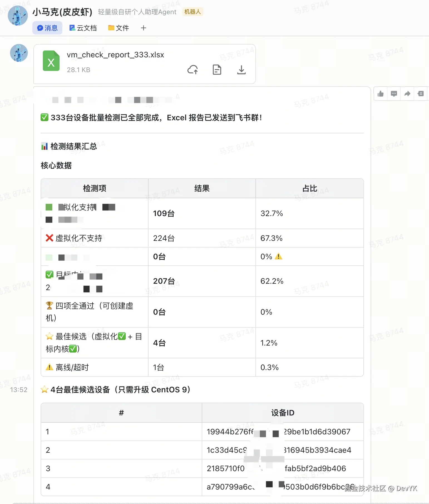Thumbs-up react to the message

[381, 94]
